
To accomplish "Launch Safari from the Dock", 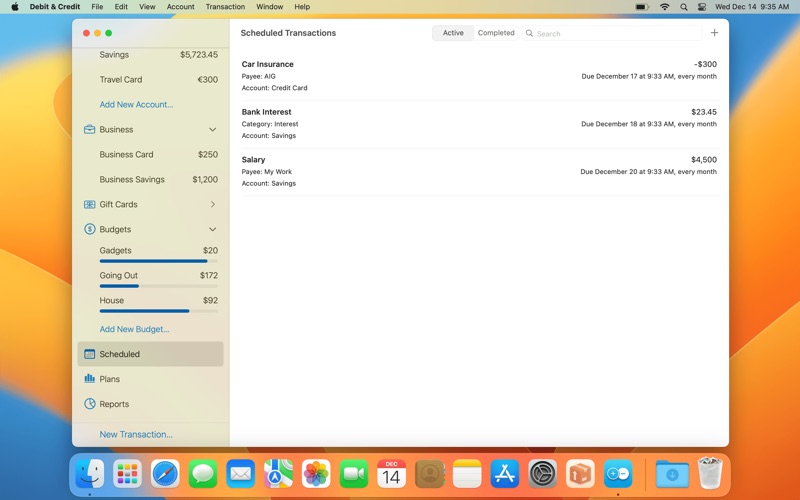I will coord(165,474).
